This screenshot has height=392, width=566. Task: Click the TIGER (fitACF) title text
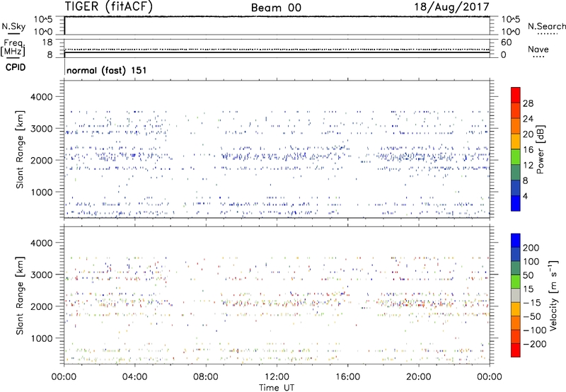coord(109,6)
